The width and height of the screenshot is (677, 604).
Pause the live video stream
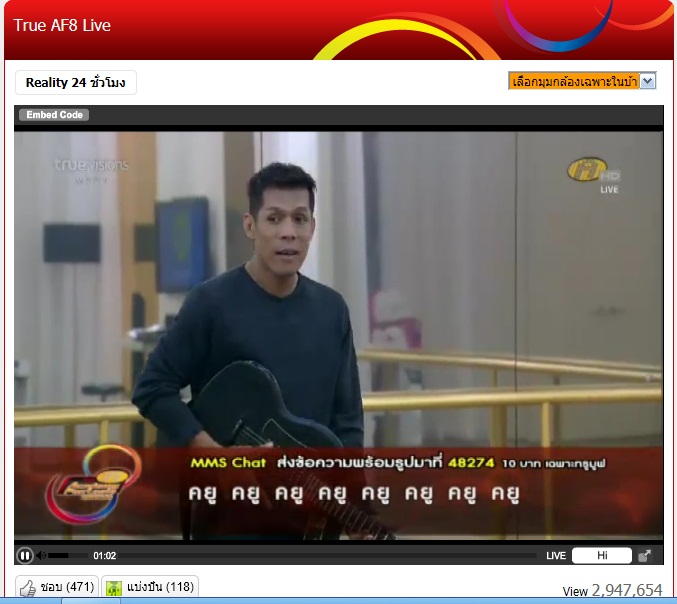click(x=25, y=555)
